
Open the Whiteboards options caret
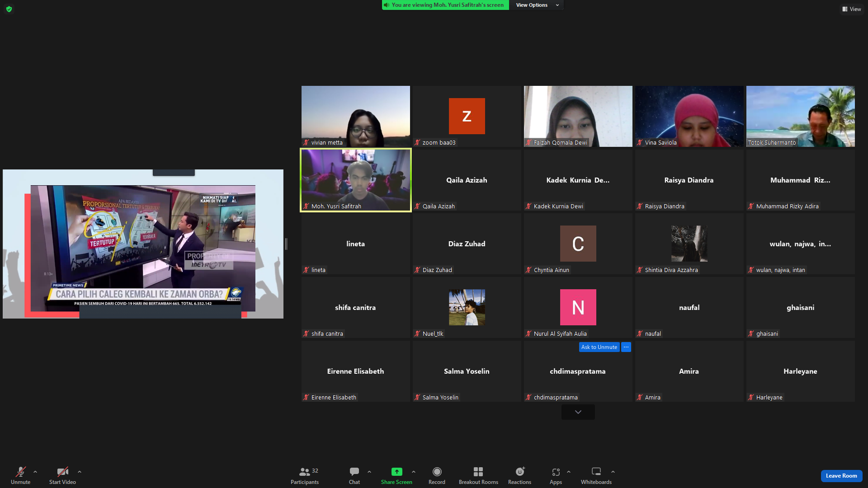click(x=613, y=472)
